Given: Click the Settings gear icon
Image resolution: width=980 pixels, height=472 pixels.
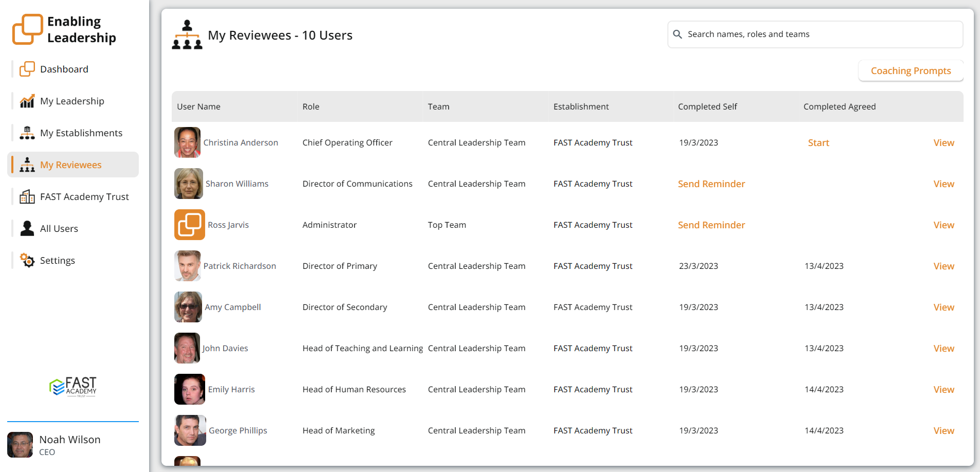Looking at the screenshot, I should point(27,260).
